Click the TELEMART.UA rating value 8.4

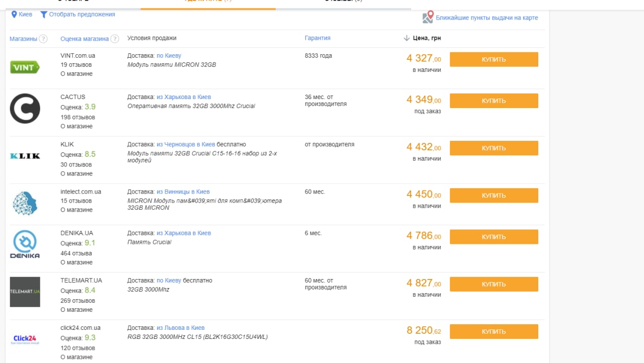(x=90, y=290)
